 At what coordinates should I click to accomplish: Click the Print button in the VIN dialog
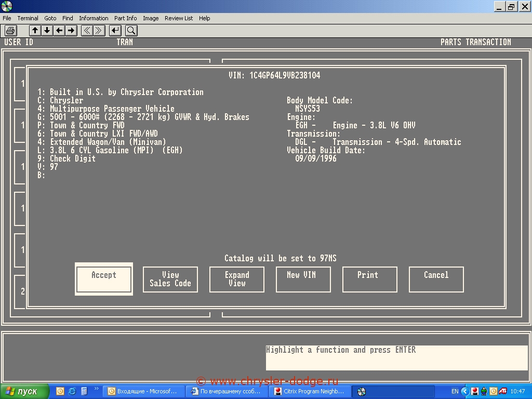tap(370, 279)
